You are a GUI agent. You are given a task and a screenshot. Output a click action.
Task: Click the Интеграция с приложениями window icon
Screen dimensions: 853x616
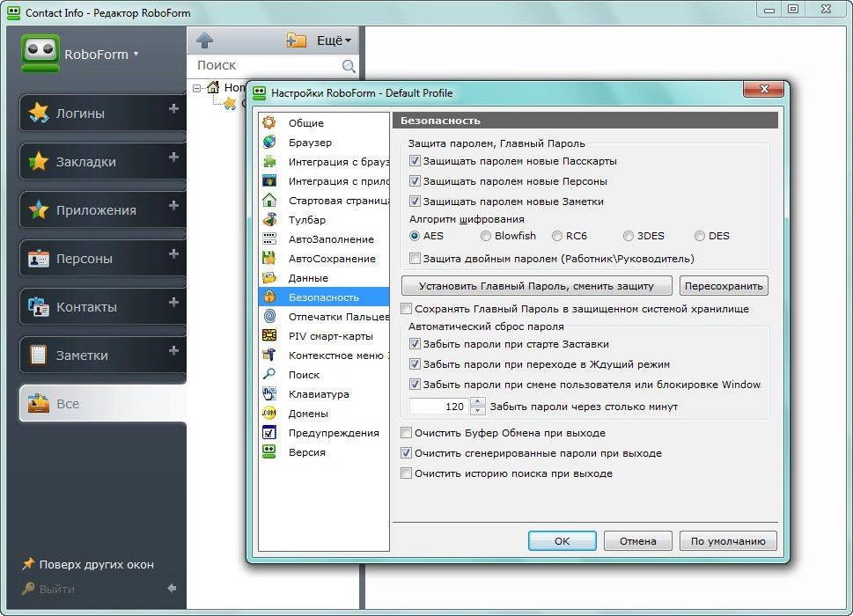coord(269,180)
